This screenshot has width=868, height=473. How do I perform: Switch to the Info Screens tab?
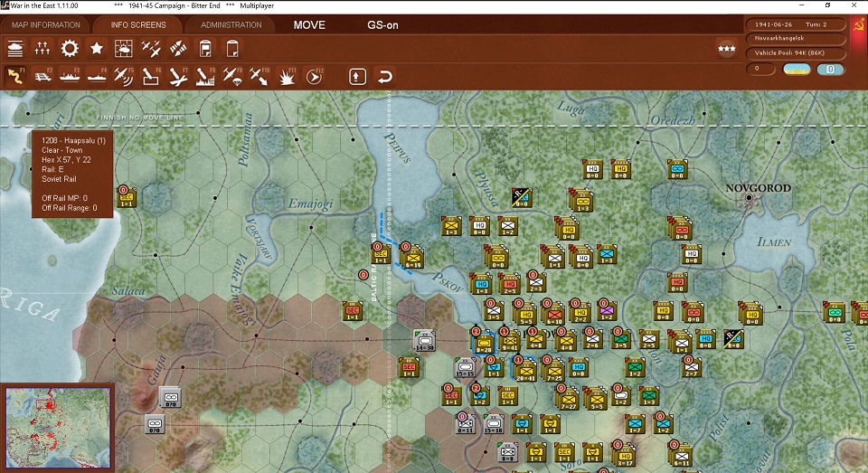click(x=137, y=25)
